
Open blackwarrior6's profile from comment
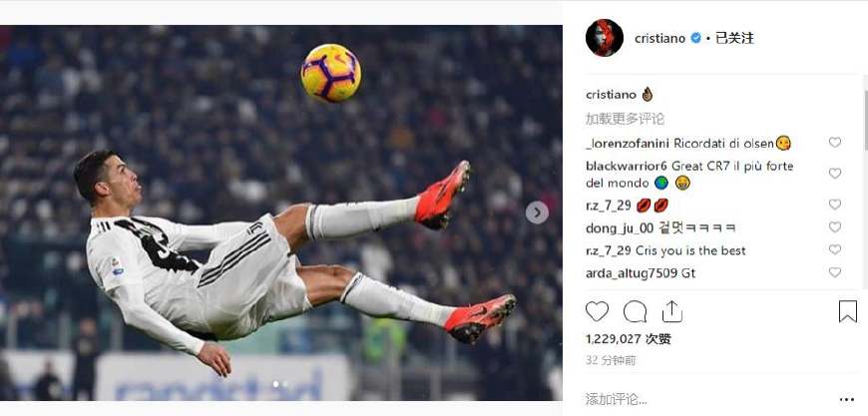[627, 167]
